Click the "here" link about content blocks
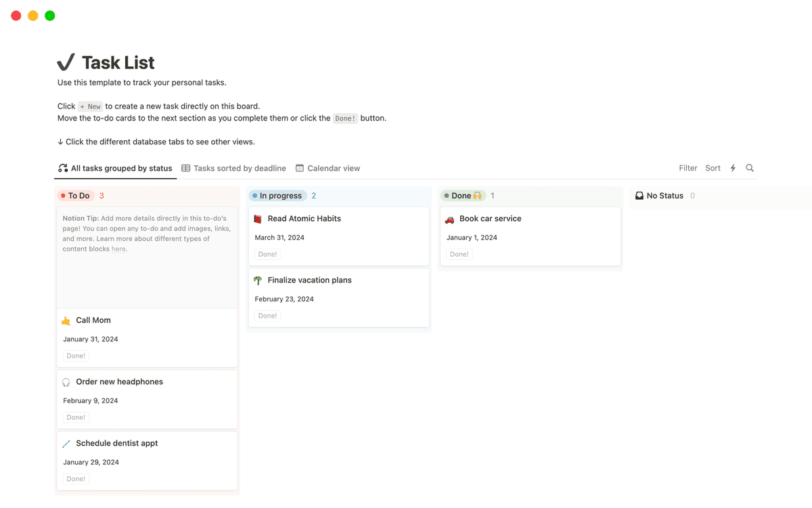This screenshot has width=812, height=508. pos(118,249)
